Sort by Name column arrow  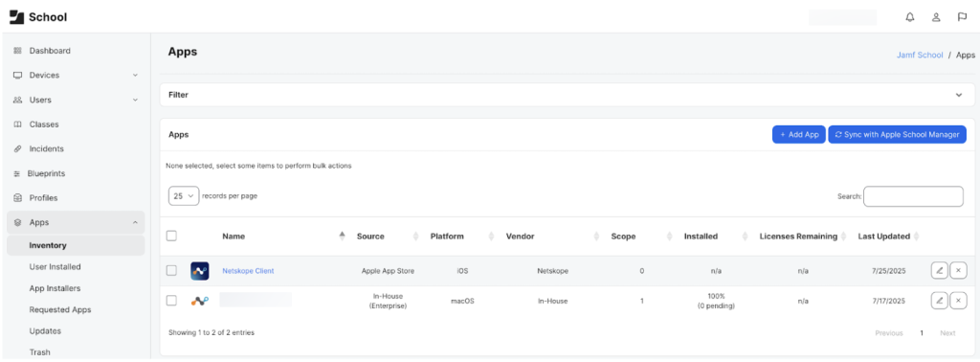pyautogui.click(x=342, y=236)
